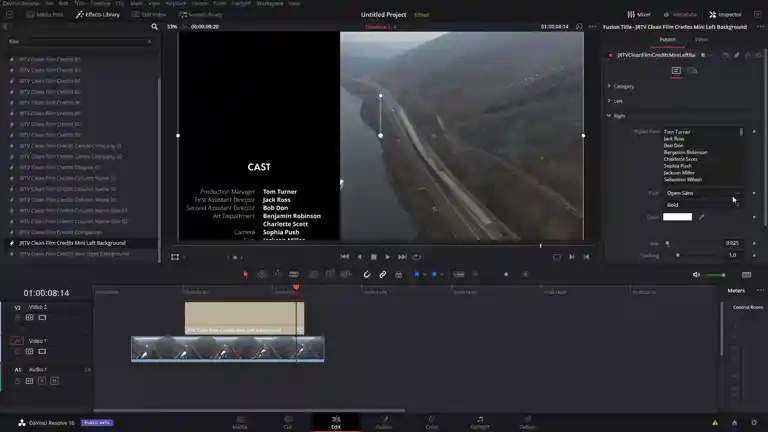The width and height of the screenshot is (768, 432).
Task: Go to the Media page
Action: pyautogui.click(x=240, y=422)
